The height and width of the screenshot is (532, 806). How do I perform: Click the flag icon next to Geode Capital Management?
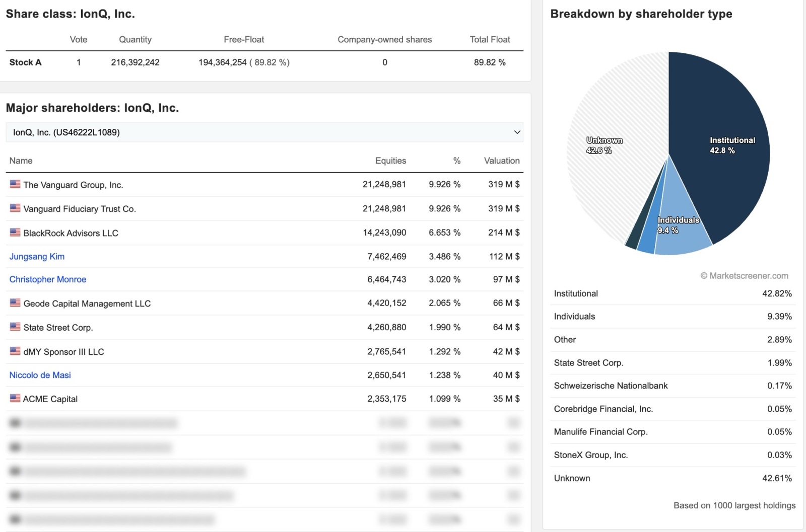pos(15,303)
